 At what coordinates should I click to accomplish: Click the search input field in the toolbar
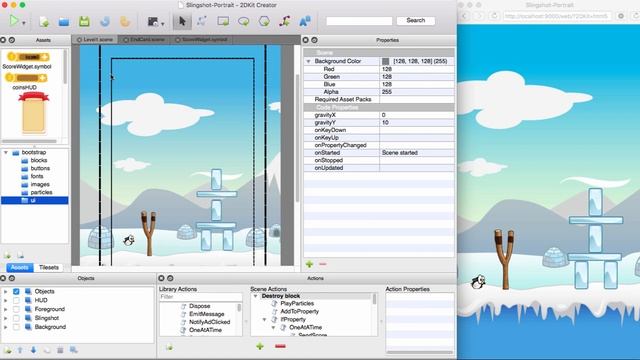(x=359, y=21)
